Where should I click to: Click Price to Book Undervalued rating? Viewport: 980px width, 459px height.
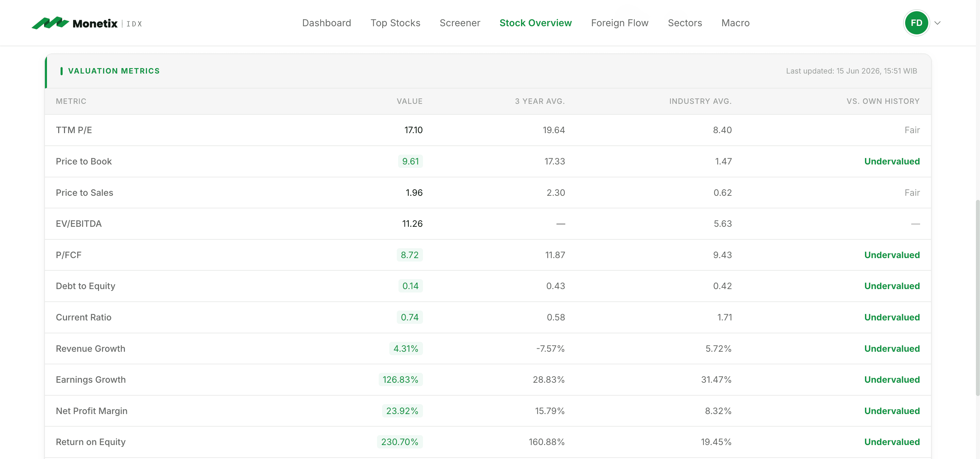(892, 161)
